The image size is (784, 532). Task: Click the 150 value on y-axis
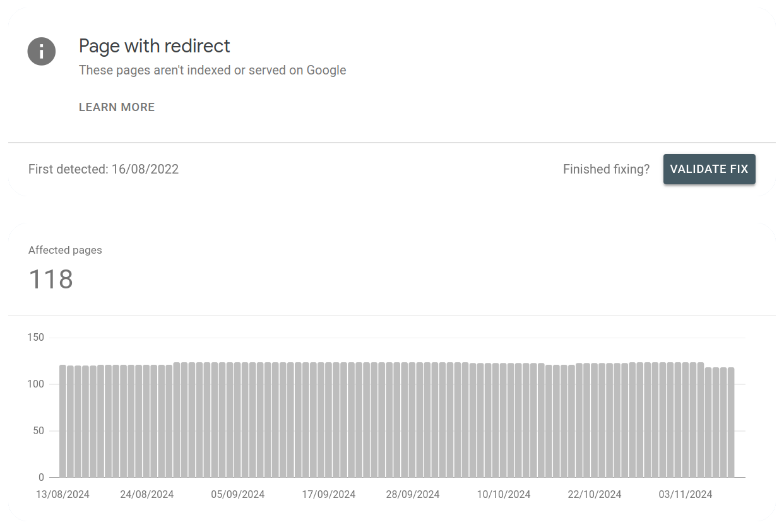(36, 338)
